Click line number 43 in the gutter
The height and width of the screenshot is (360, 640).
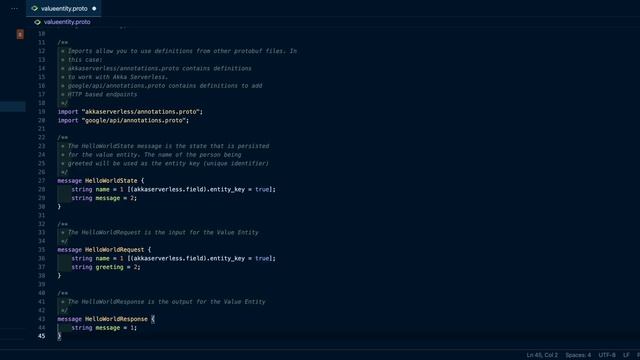[42, 319]
